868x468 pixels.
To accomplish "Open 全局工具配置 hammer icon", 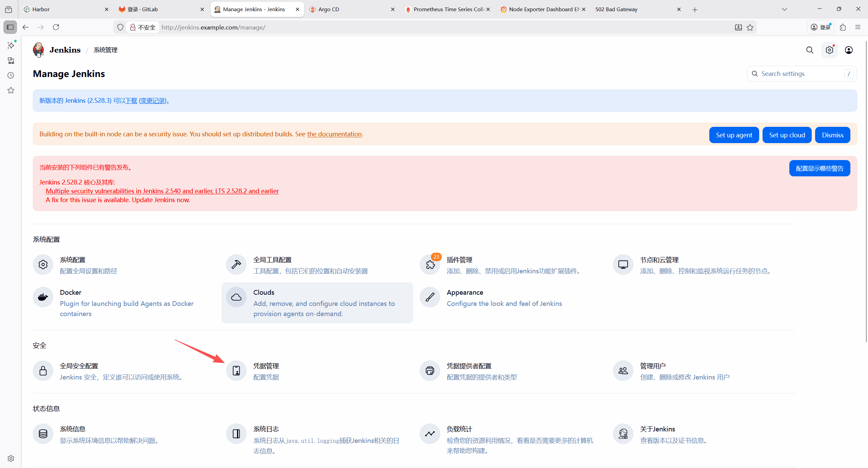I will [236, 265].
